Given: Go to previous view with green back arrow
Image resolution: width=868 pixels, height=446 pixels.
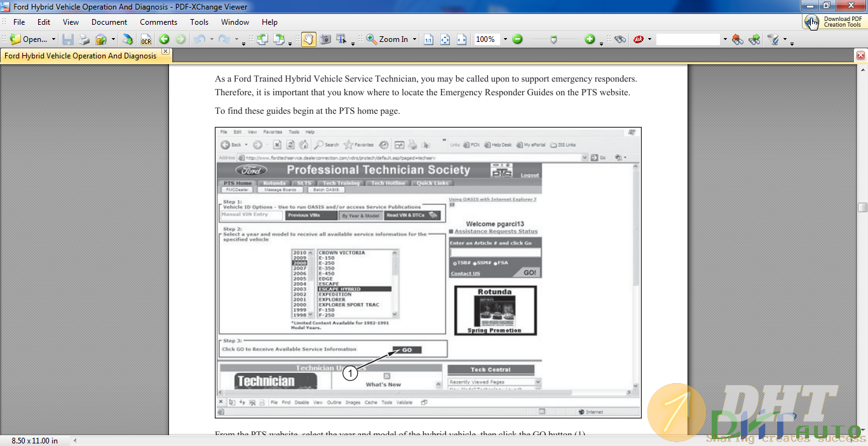Looking at the screenshot, I should 165,39.
